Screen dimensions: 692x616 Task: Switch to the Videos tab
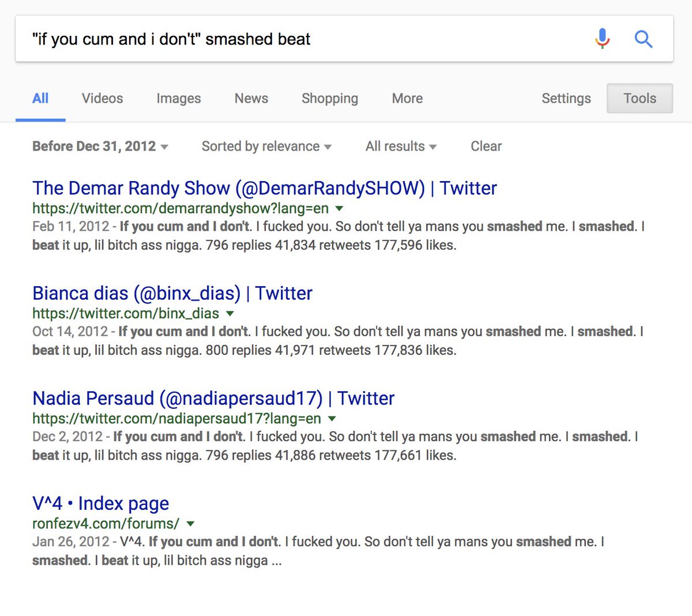tap(102, 99)
